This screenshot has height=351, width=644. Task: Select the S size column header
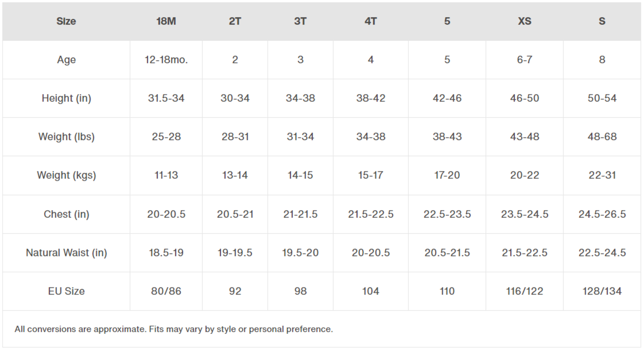[x=602, y=21]
